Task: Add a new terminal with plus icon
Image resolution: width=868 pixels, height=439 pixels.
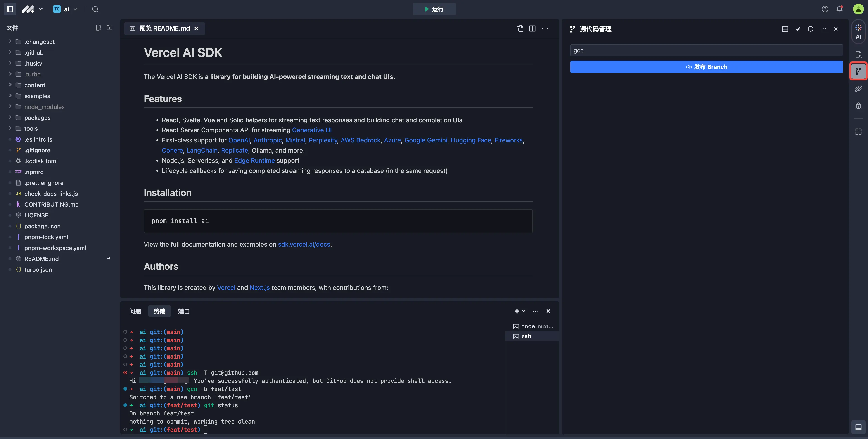Action: [x=517, y=311]
